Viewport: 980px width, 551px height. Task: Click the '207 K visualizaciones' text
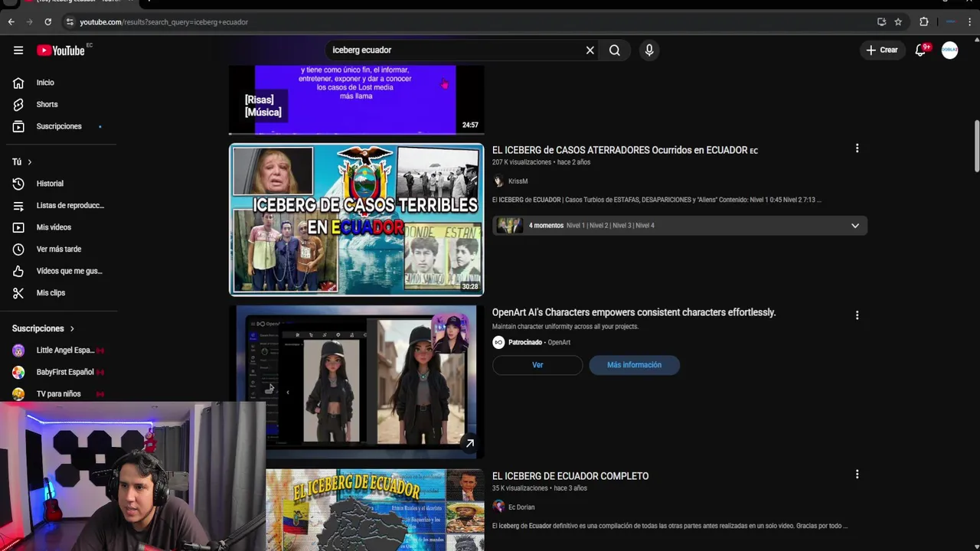[521, 162]
